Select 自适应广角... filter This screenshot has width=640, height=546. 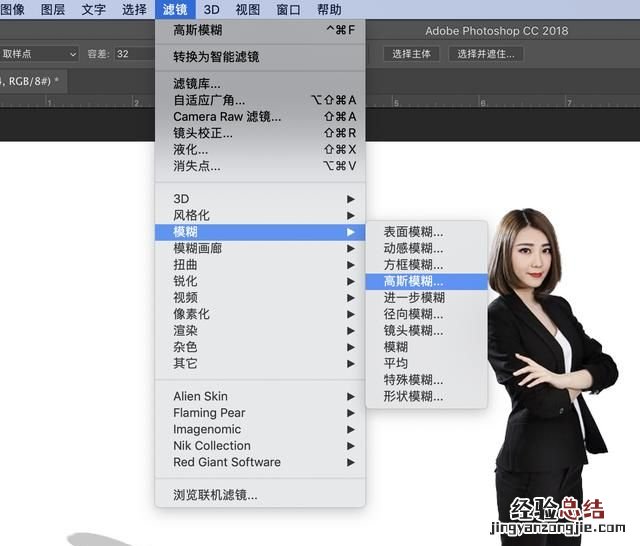tap(260, 100)
